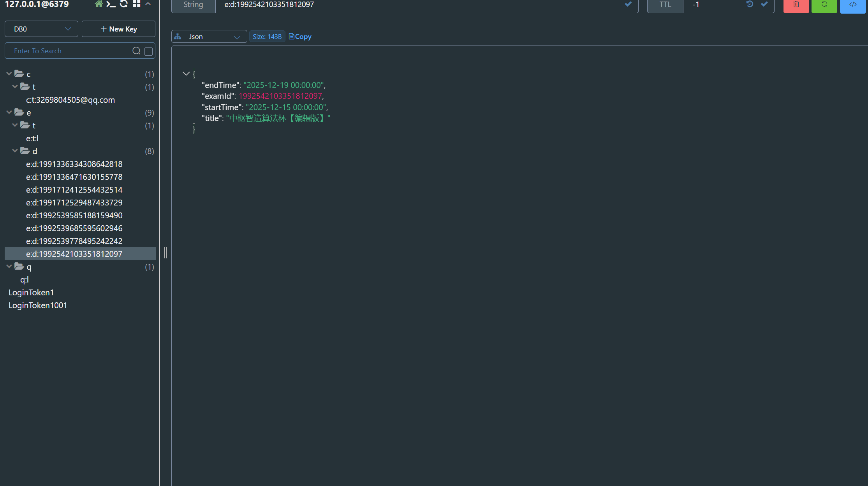This screenshot has height=486, width=868.
Task: Select the LoginToken1001 key
Action: click(38, 305)
